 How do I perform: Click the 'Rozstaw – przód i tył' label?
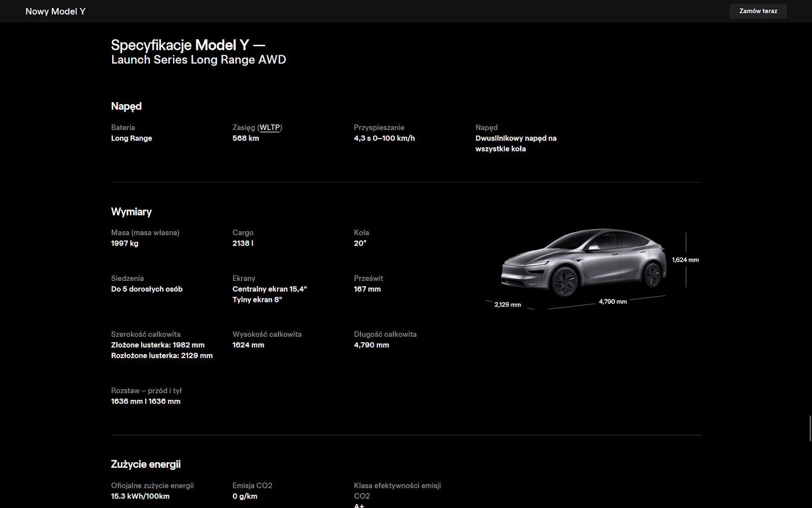(x=146, y=391)
